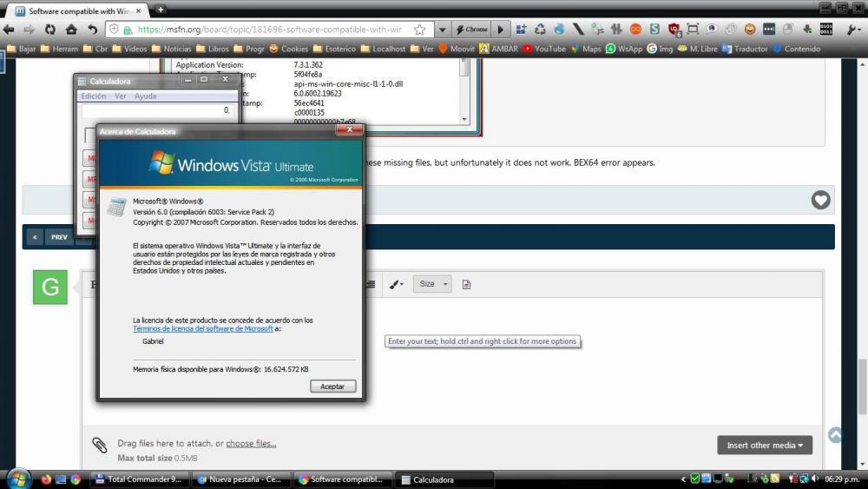868x489 pixels.
Task: Open the Maps bookmark
Action: click(x=586, y=49)
